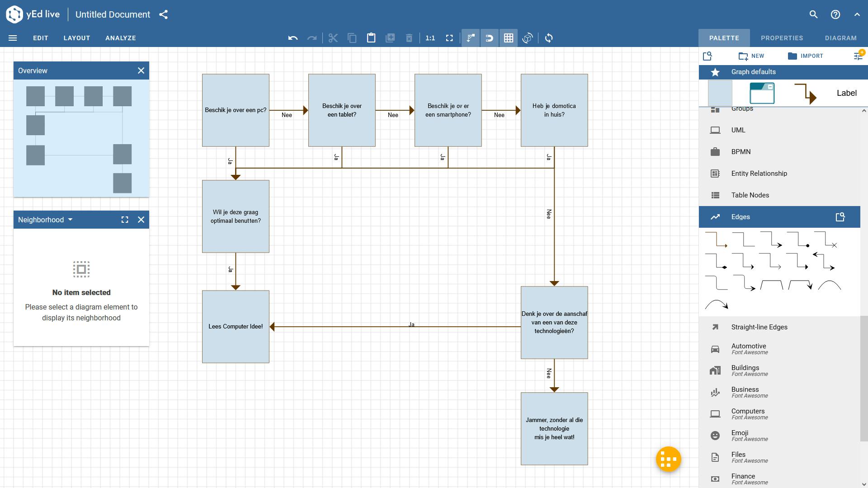Click the search magnifier icon
The height and width of the screenshot is (488, 868).
pos(813,14)
